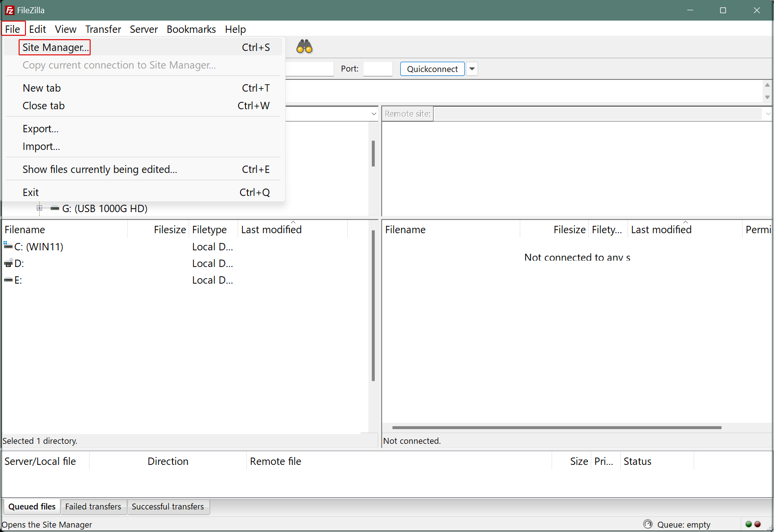Switch to the Successful transfers tab
The image size is (774, 532).
tap(168, 507)
